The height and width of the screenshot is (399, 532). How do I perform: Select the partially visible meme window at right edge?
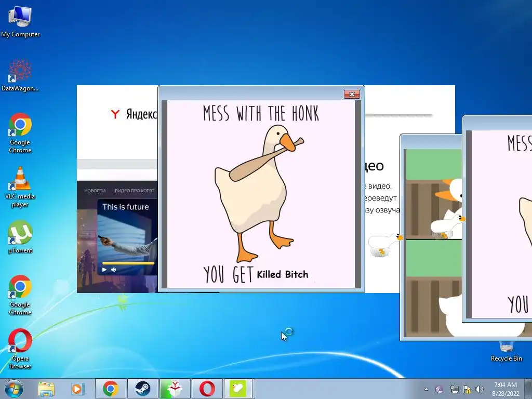(x=497, y=219)
